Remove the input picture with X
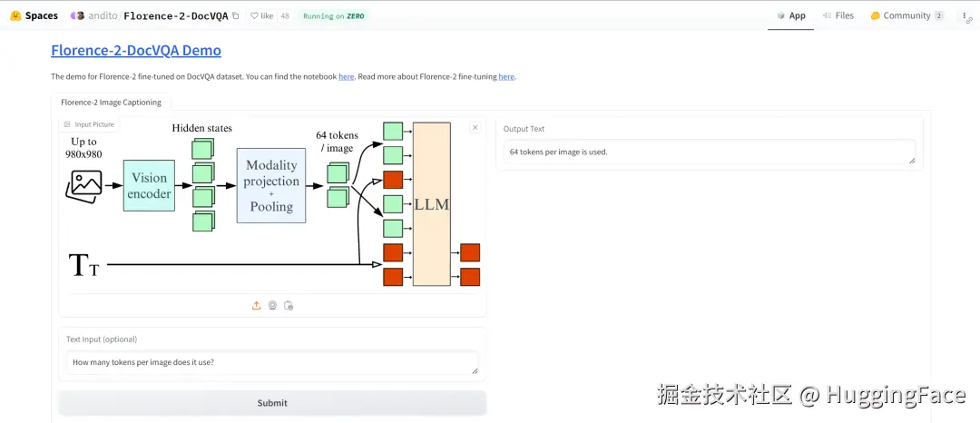Image resolution: width=980 pixels, height=423 pixels. (x=475, y=127)
